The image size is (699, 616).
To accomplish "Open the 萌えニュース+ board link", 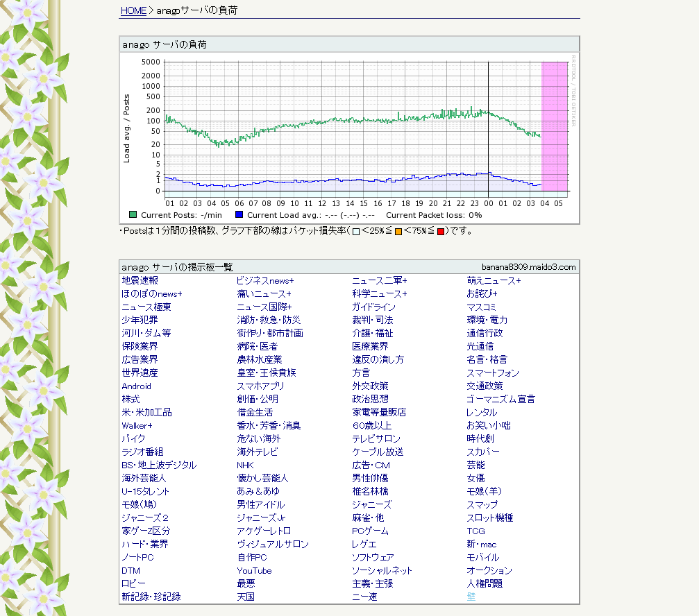I will pos(494,281).
